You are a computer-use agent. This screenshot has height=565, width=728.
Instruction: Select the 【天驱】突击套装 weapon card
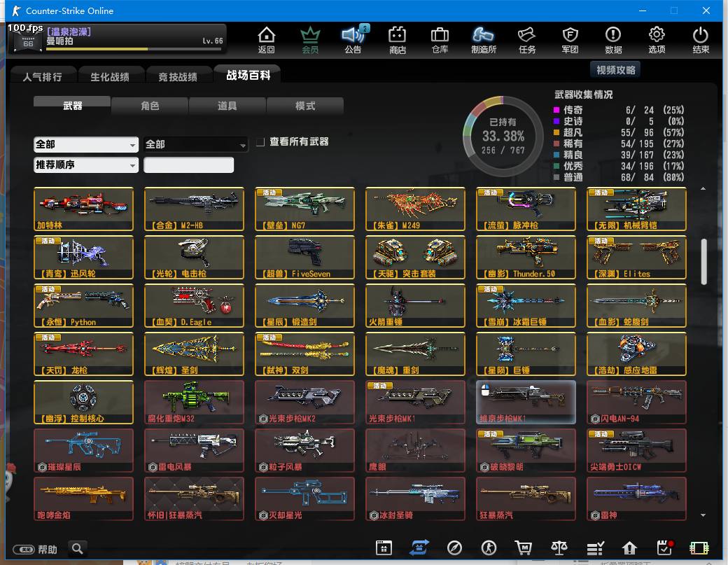415,257
